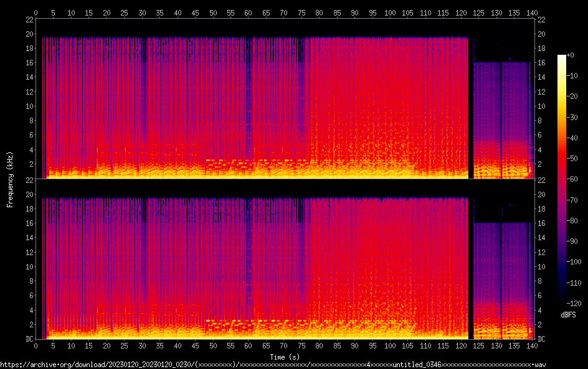Click the "Time (s)" axis label

tap(284, 357)
